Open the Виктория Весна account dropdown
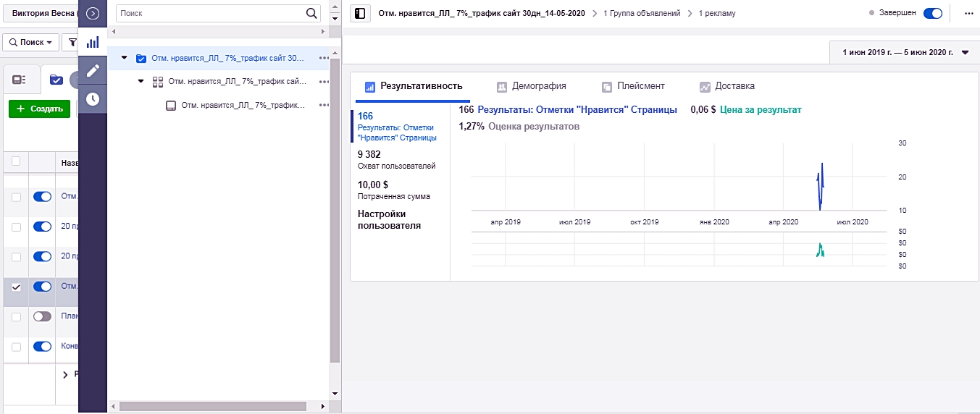 point(41,13)
